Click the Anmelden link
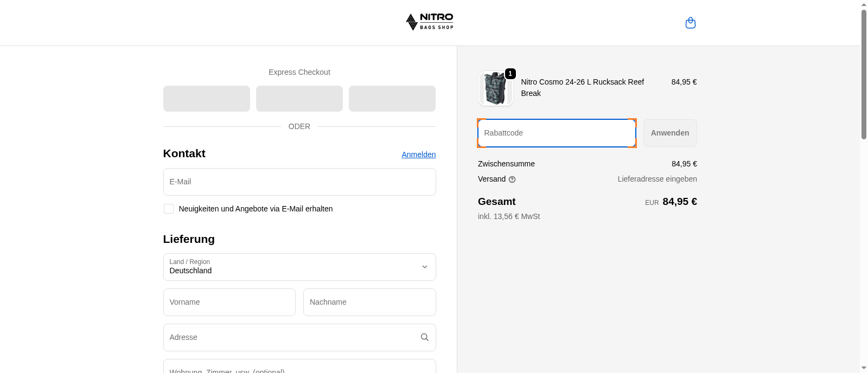The image size is (868, 373). [419, 155]
